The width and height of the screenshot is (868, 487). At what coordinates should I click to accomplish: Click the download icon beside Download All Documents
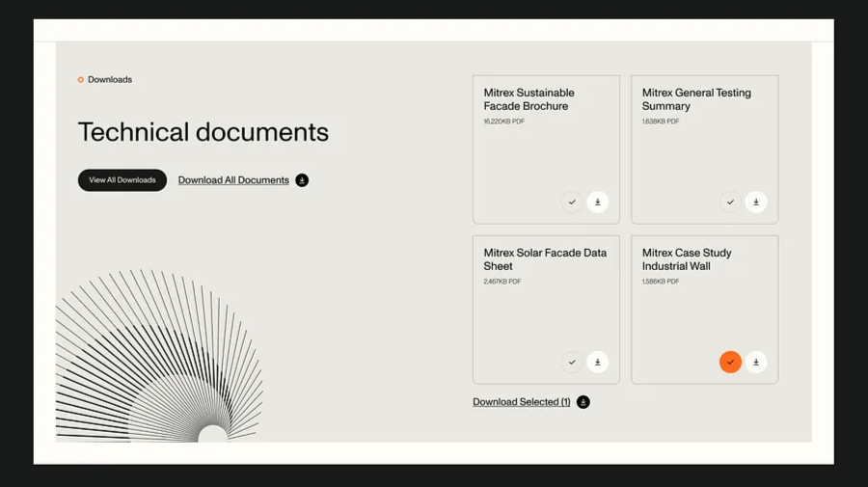pos(302,180)
